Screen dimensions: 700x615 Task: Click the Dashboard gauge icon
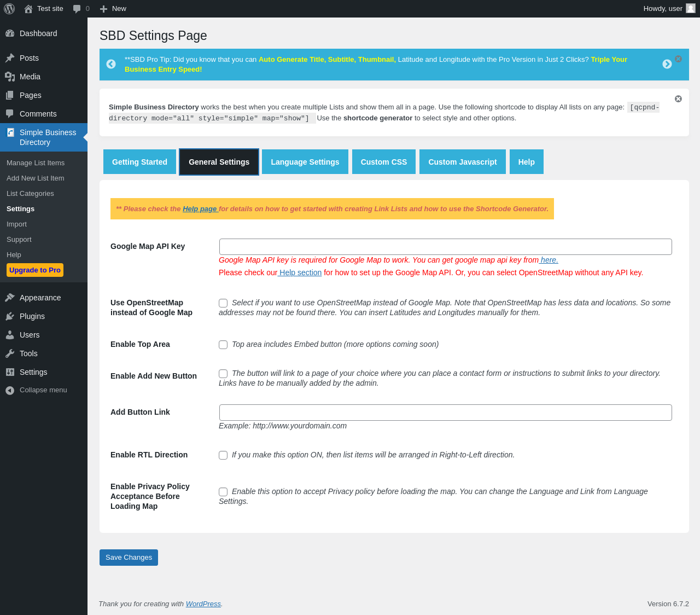point(10,33)
